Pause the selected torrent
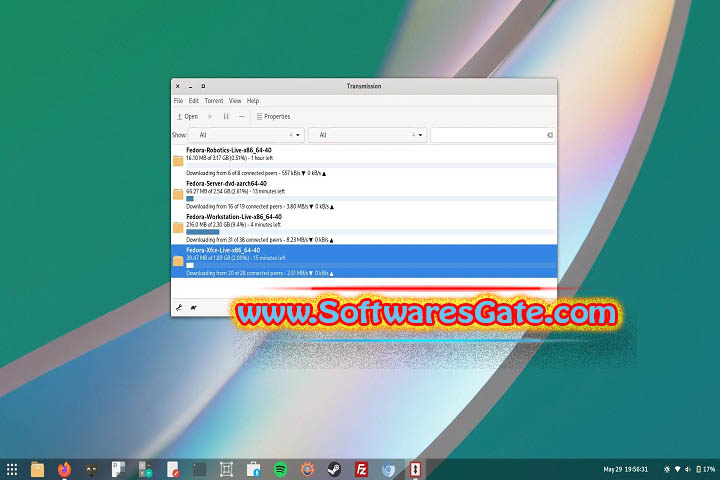This screenshot has width=720, height=480. point(226,117)
